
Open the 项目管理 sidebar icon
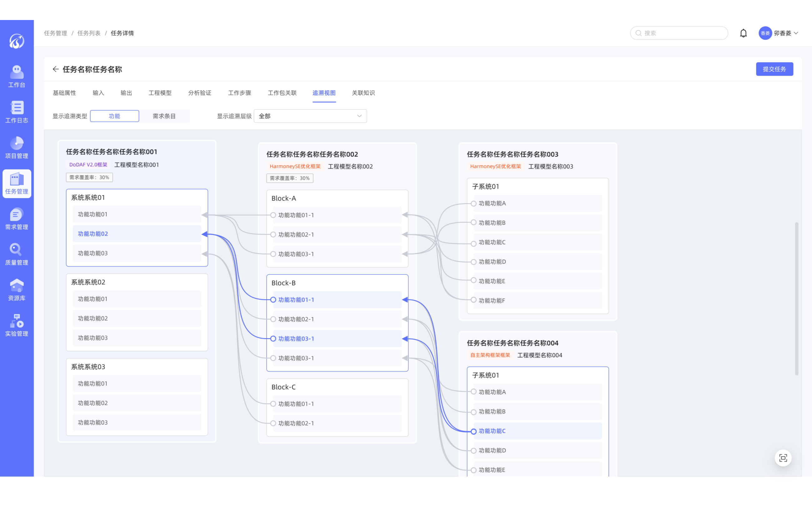17,147
